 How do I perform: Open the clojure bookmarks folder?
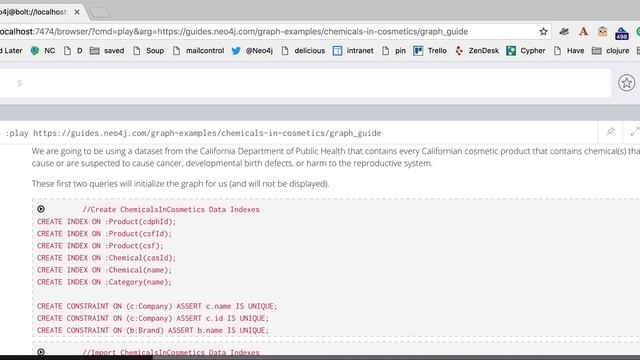[611, 51]
